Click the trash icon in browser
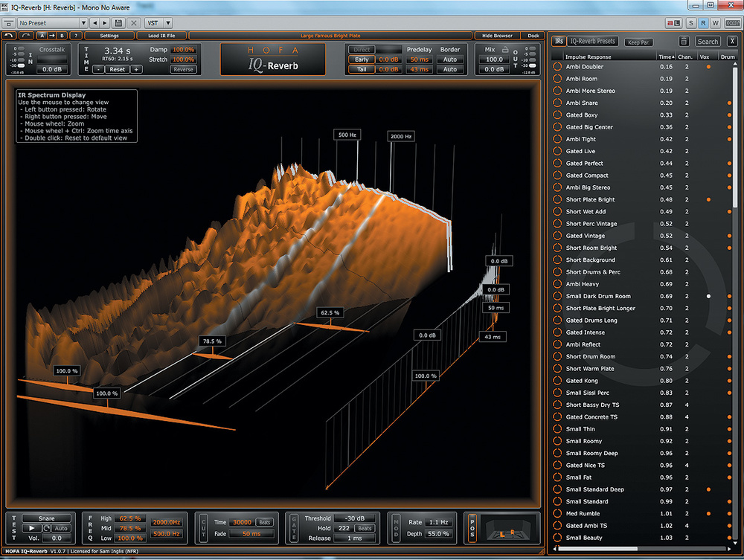The width and height of the screenshot is (744, 560). click(684, 41)
